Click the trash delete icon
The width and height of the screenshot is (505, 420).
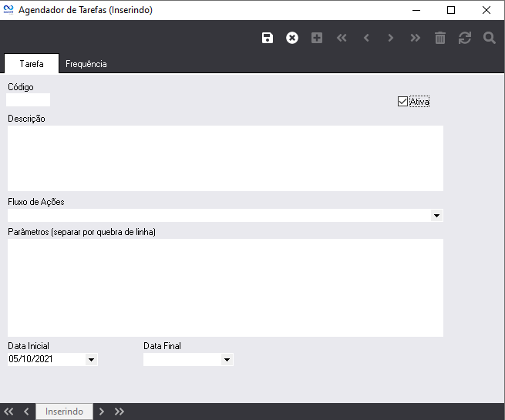pyautogui.click(x=440, y=38)
